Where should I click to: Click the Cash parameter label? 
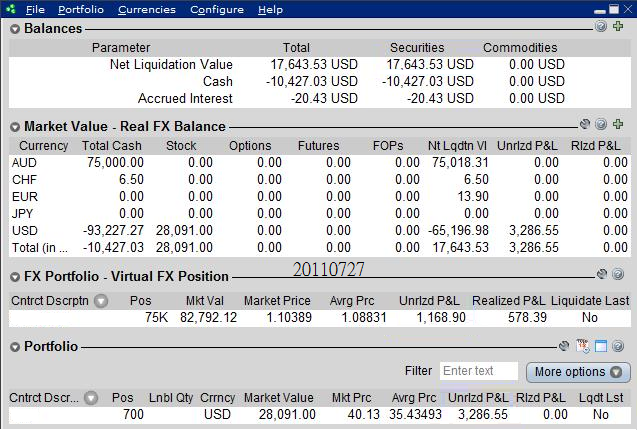coord(218,81)
